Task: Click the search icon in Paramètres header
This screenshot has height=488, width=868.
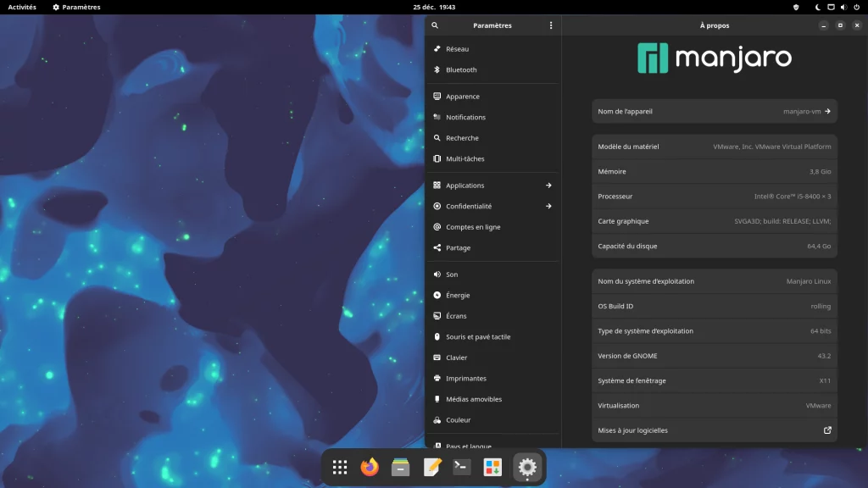Action: tap(435, 25)
